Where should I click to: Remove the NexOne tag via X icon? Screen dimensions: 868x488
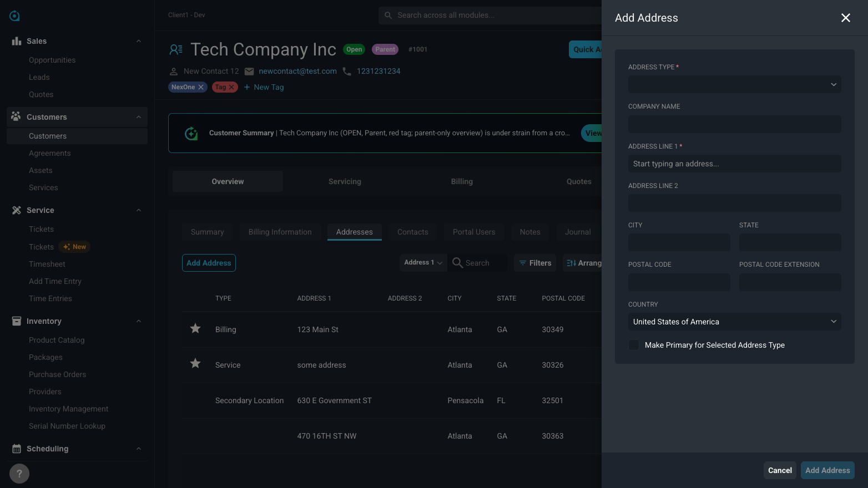point(201,87)
